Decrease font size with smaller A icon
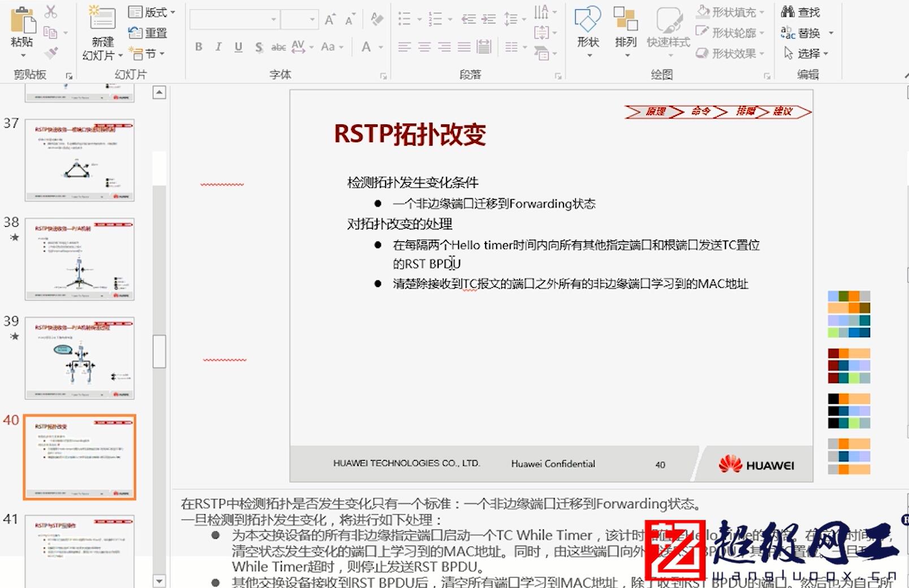The width and height of the screenshot is (909, 588). (x=350, y=20)
